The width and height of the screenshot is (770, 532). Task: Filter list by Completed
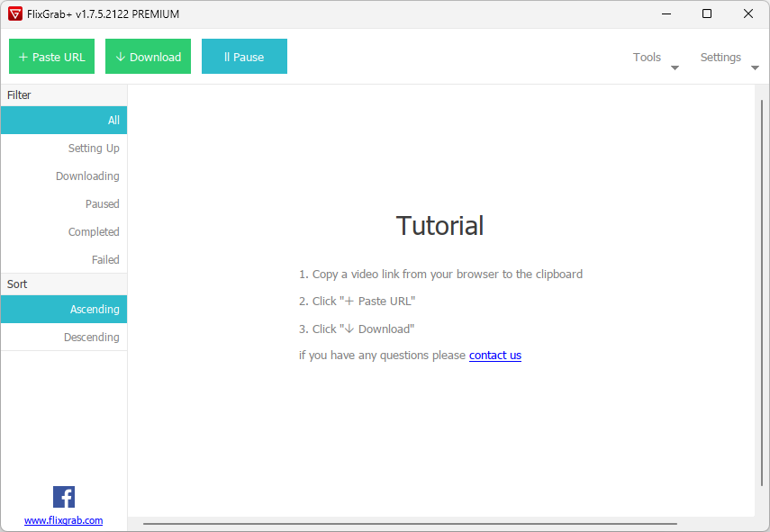coord(64,232)
